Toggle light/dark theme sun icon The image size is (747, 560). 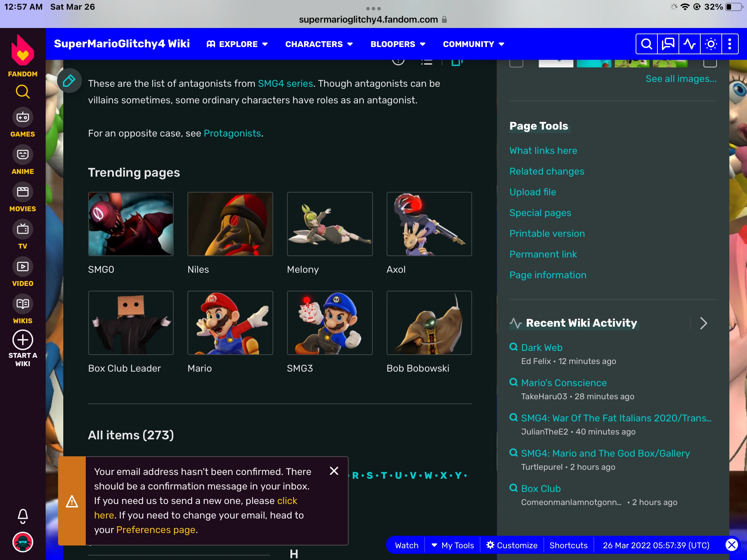click(x=711, y=44)
